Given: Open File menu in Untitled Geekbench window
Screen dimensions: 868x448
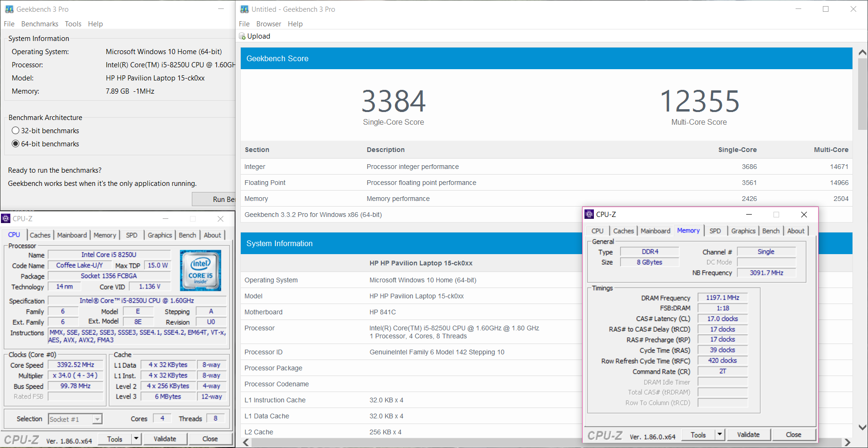Looking at the screenshot, I should coord(244,24).
